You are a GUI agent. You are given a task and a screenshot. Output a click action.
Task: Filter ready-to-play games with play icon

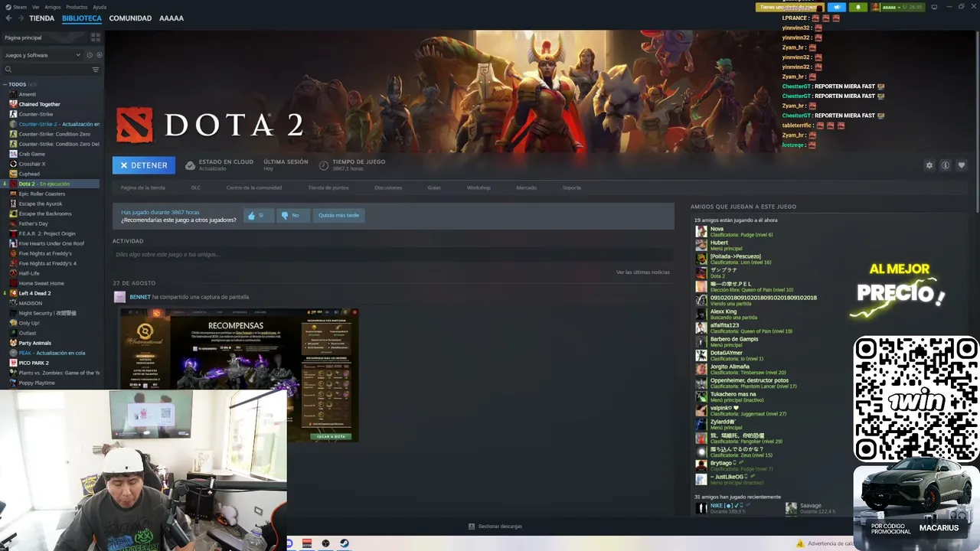(99, 55)
